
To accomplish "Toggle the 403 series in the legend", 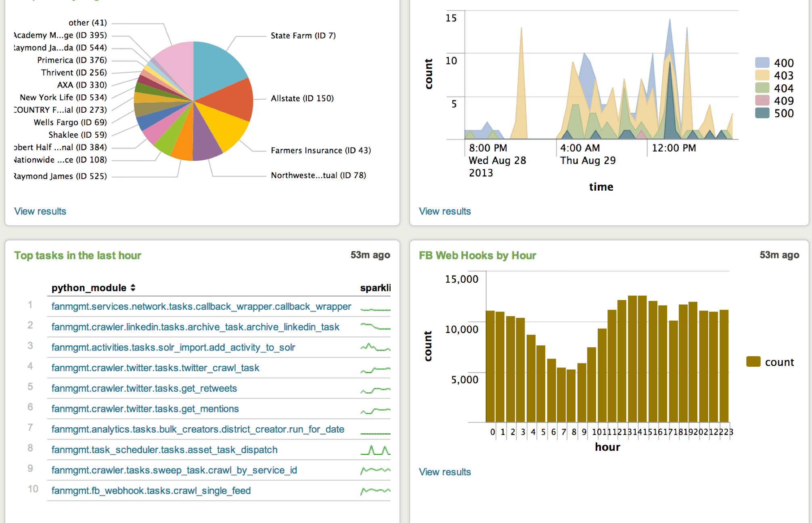I will pyautogui.click(x=783, y=76).
